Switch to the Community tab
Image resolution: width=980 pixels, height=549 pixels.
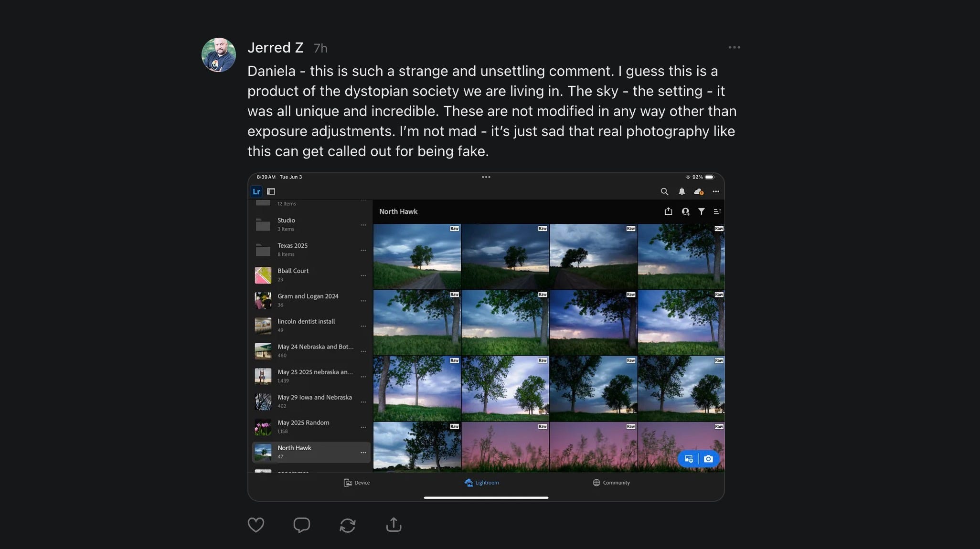611,483
